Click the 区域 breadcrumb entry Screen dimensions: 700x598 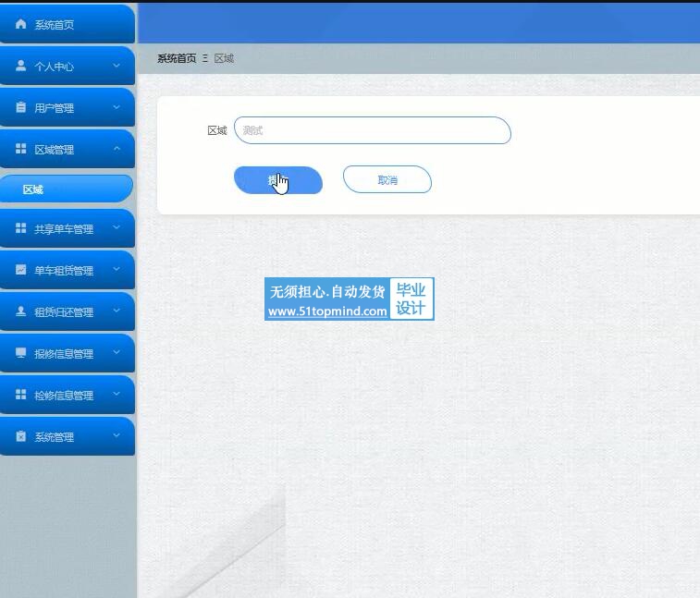click(x=224, y=58)
